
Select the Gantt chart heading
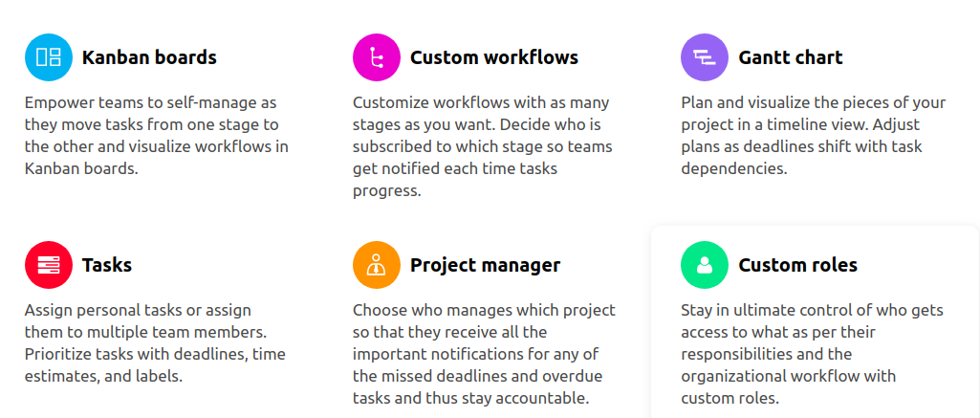(791, 57)
